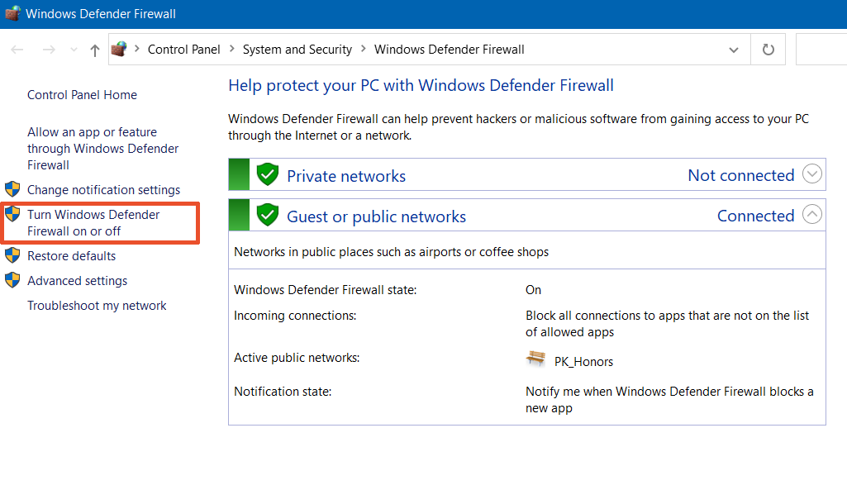Click the green shield beside Guest or public networks
The height and width of the screenshot is (504, 847).
[x=268, y=215]
